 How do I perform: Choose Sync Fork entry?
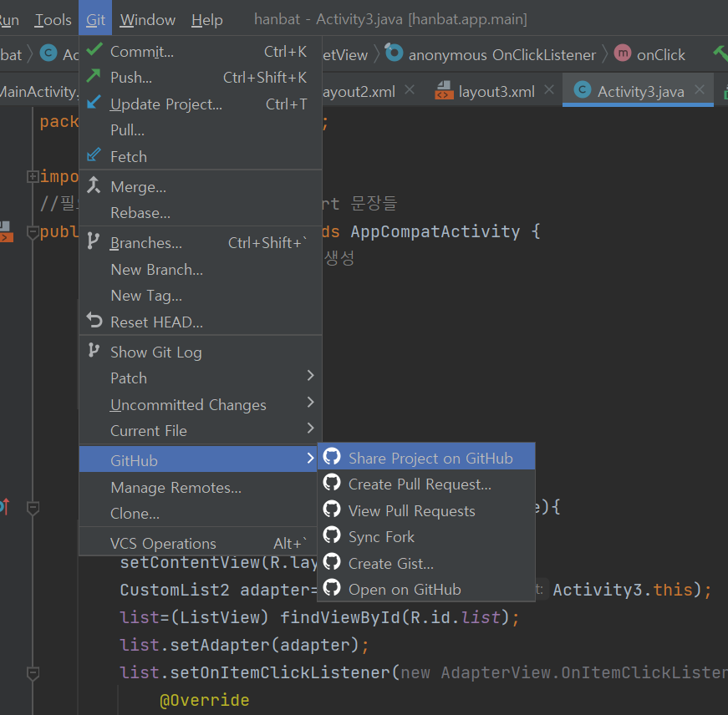[426, 537]
